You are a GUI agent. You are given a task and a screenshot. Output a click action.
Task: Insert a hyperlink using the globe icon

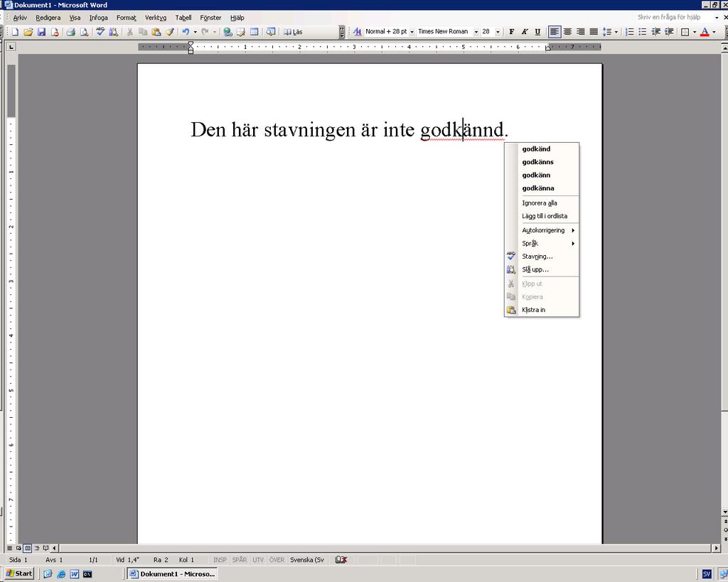[227, 32]
